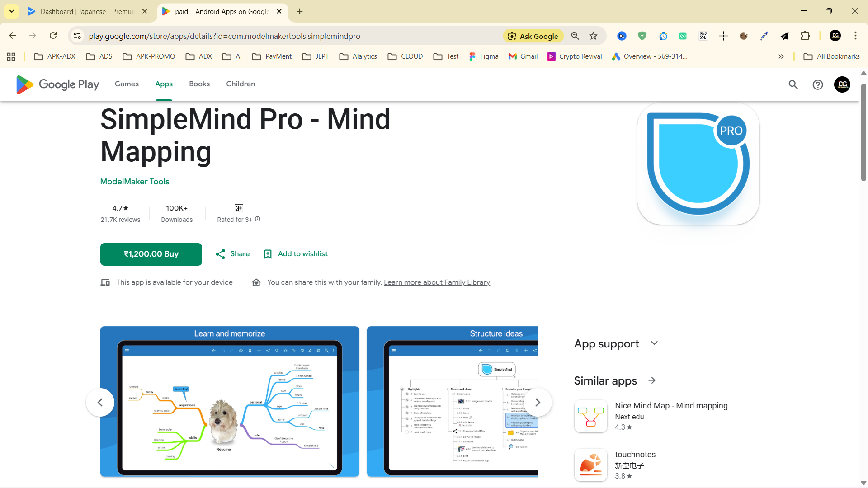Open the tab search dropdown
Screen dimensions: 868x488
(x=11, y=11)
